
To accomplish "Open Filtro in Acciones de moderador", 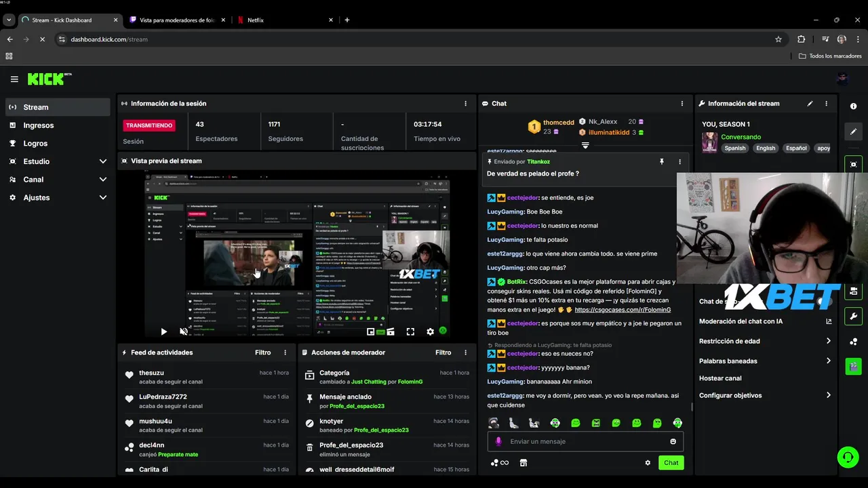I will 443,352.
